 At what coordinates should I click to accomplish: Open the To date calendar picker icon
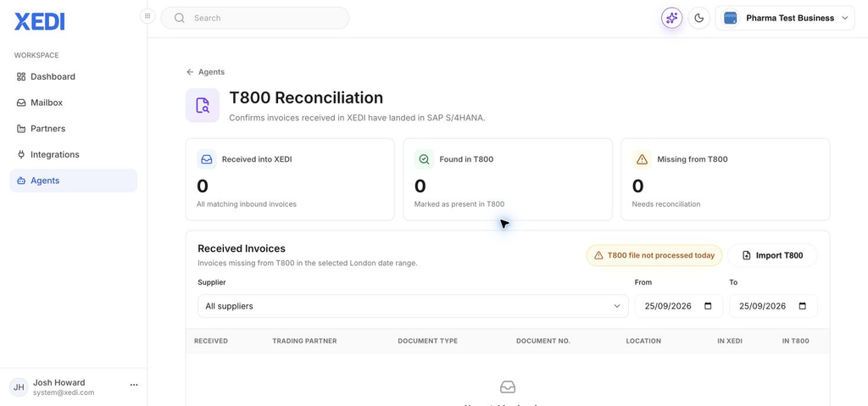803,306
